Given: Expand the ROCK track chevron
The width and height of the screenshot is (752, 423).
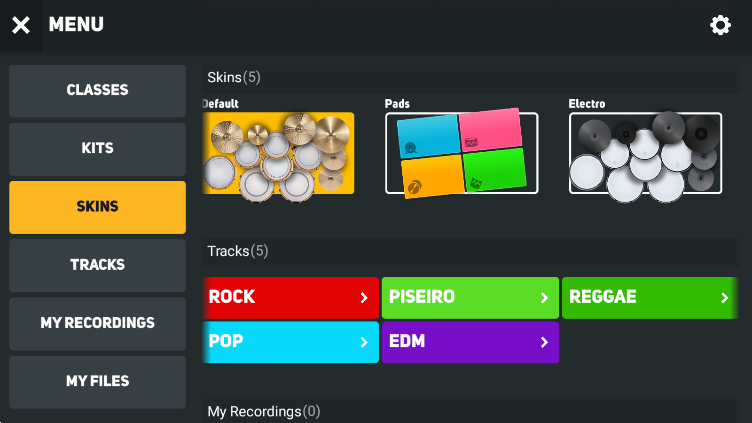Looking at the screenshot, I should coord(364,298).
